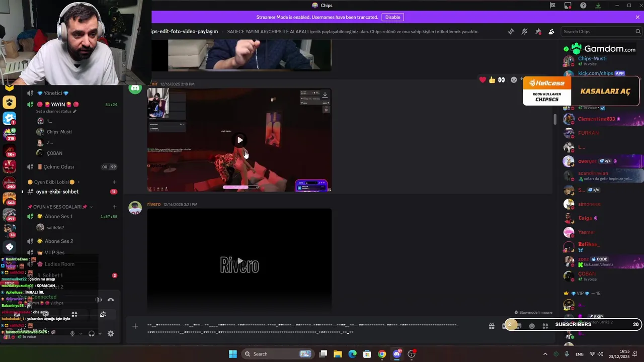Open server icon with 1K+ badge
Viewport: 644px width, 362px height.
click(10, 150)
